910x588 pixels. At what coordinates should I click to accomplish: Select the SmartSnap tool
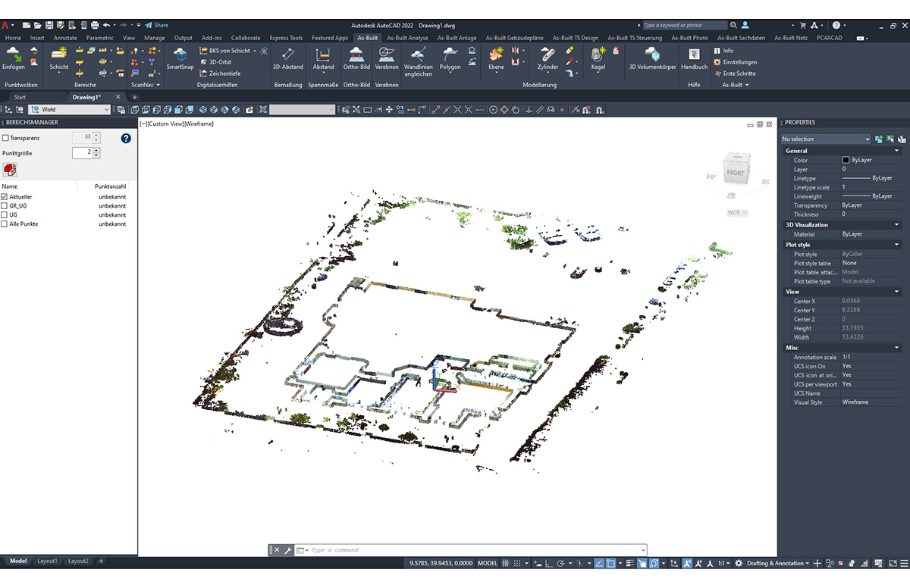pyautogui.click(x=180, y=61)
